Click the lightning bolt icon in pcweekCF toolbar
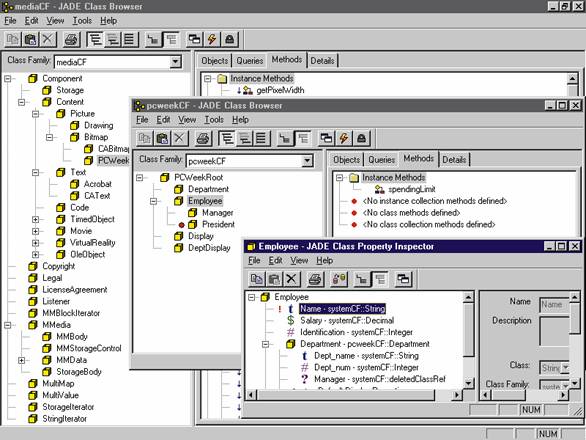Image resolution: width=586 pixels, height=440 pixels. coord(343,139)
